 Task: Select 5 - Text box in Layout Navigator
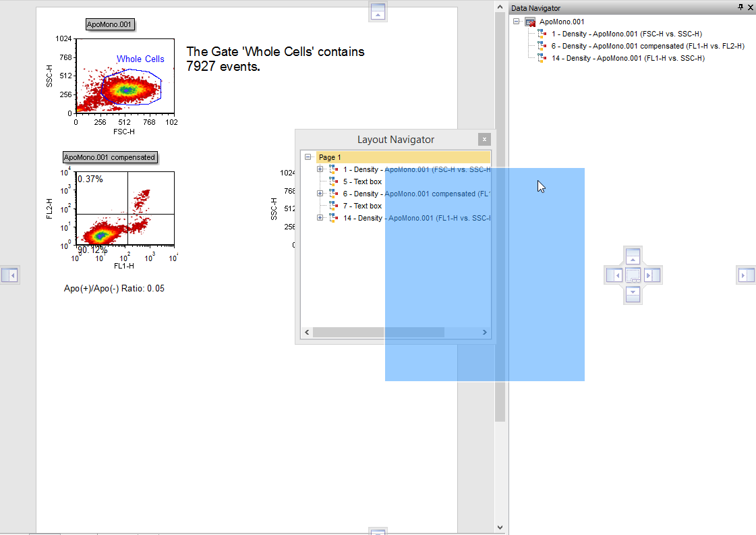tap(362, 181)
